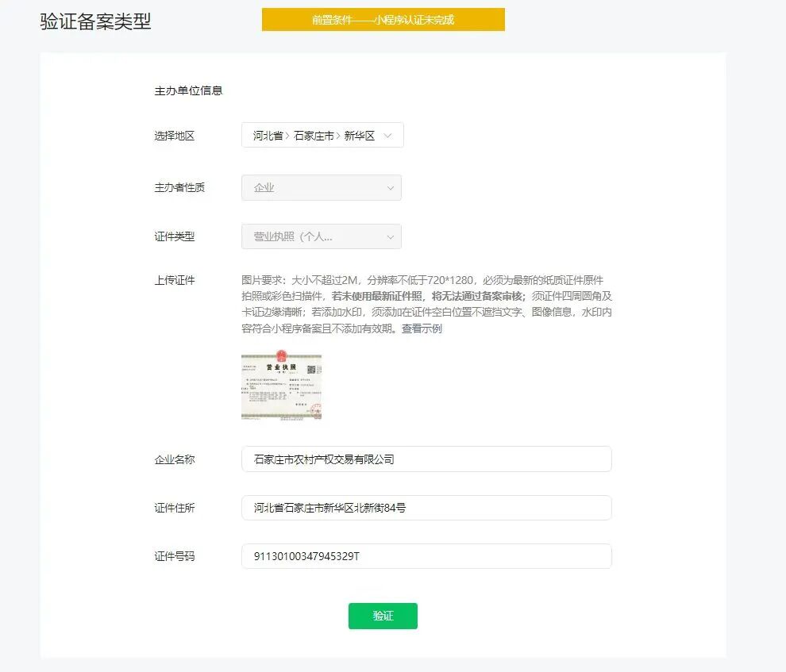Viewport: 786px width, 672px height.
Task: Click the yellow 前置条件 notice banner
Action: tap(383, 20)
